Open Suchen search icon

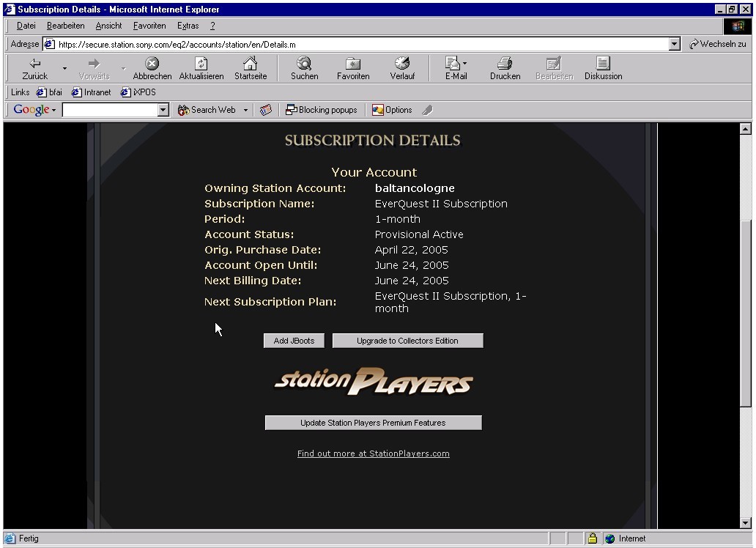(x=304, y=64)
